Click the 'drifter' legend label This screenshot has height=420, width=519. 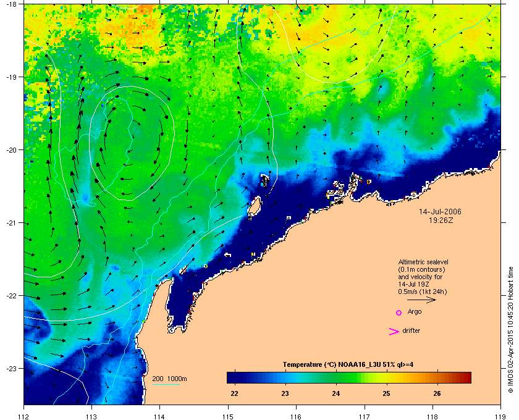coord(411,330)
